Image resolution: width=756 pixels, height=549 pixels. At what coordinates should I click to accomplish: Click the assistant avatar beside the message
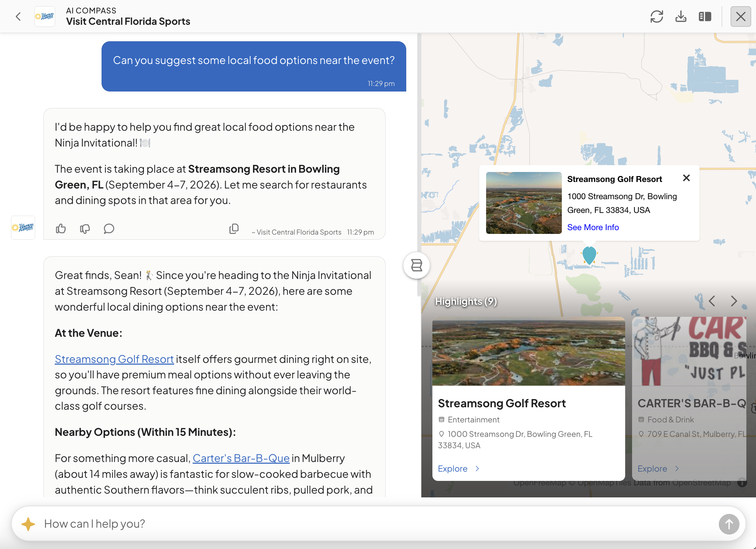(23, 228)
